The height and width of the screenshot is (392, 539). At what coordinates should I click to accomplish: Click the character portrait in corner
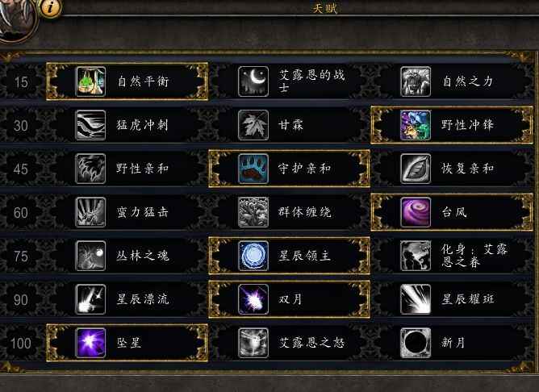point(16,19)
